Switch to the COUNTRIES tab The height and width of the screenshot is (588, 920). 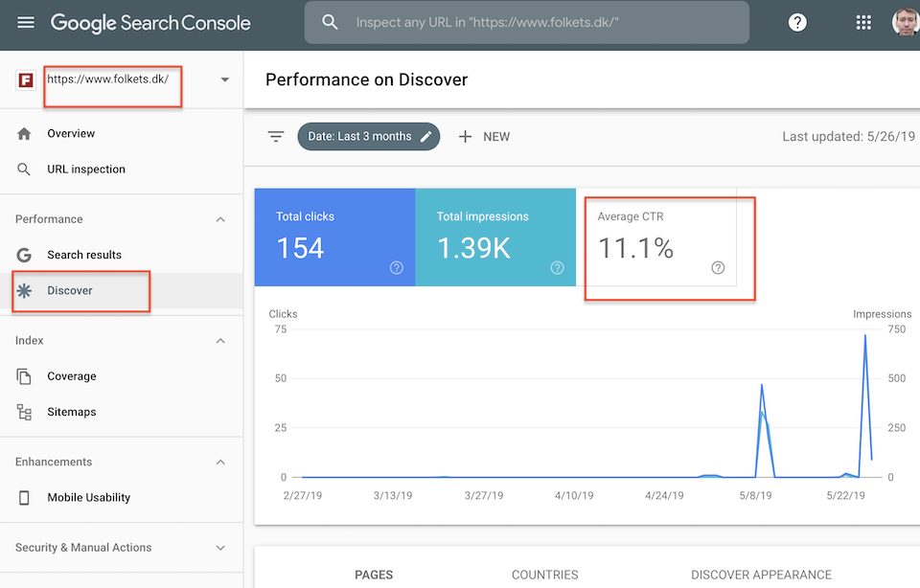point(545,576)
